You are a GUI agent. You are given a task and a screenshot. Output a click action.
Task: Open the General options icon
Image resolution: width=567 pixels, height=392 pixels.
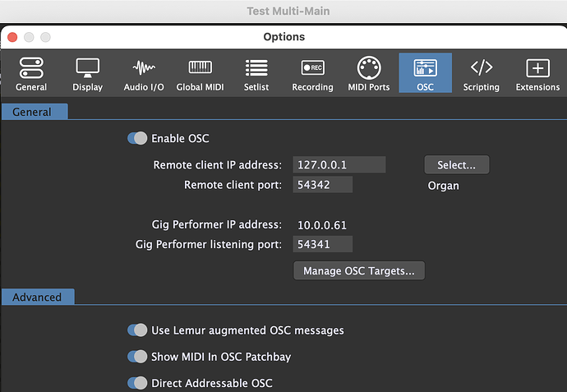point(31,68)
